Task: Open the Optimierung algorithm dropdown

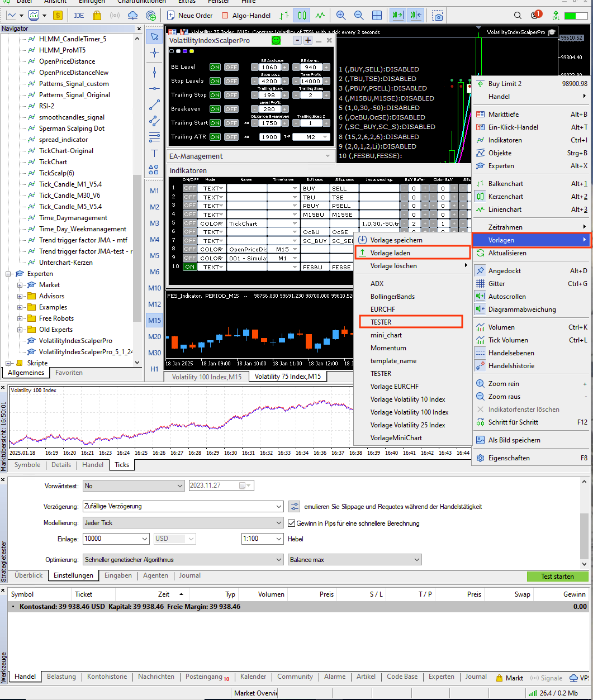Action: (183, 560)
